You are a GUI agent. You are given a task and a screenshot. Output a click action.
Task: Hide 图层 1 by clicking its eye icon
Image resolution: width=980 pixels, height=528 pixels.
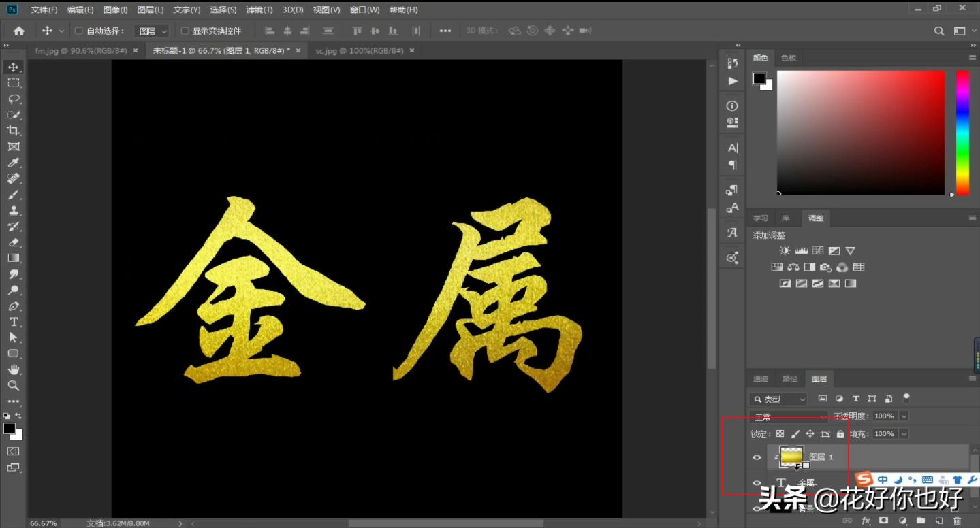[757, 457]
